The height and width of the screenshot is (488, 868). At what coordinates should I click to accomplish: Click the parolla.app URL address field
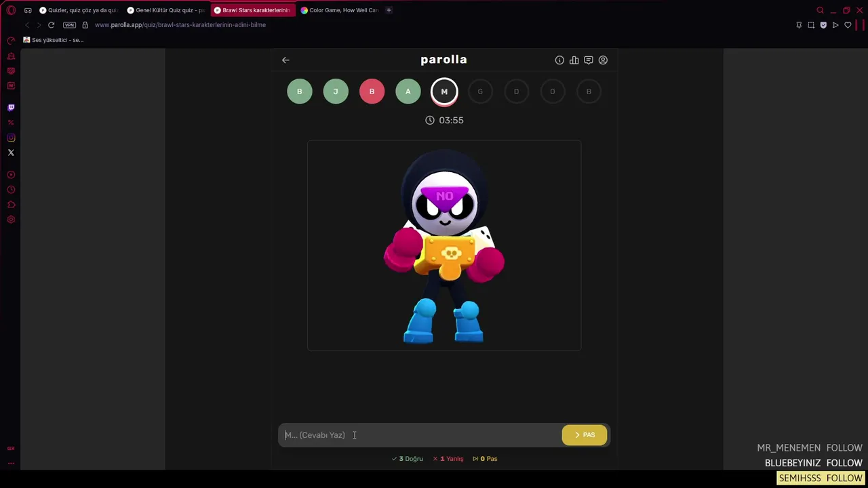coord(180,25)
